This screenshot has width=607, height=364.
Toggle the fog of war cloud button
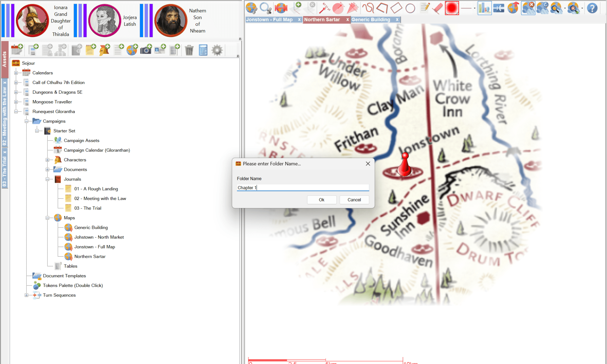tap(528, 8)
